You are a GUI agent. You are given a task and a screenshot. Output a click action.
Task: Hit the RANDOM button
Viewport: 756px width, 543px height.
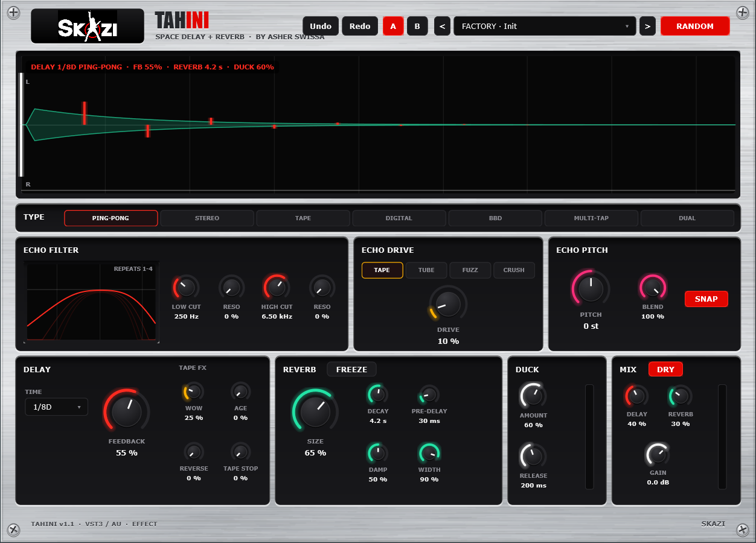695,26
